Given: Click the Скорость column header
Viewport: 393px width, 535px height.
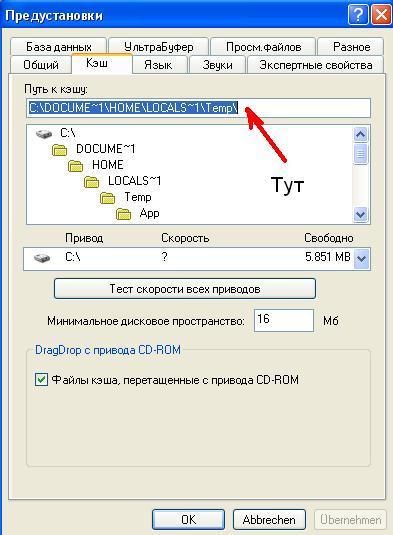Looking at the screenshot, I should tap(185, 238).
